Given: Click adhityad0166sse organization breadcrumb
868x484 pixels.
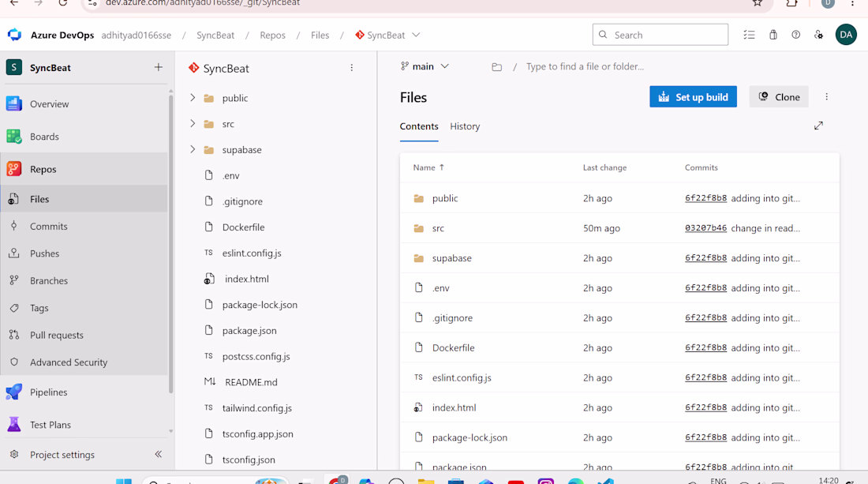Looking at the screenshot, I should [x=137, y=35].
